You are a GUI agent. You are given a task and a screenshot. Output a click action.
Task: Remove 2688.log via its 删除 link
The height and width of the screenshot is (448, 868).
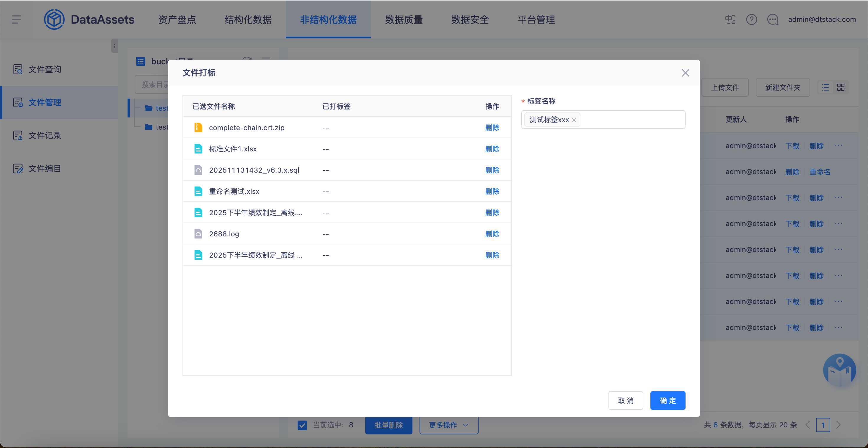pos(492,234)
